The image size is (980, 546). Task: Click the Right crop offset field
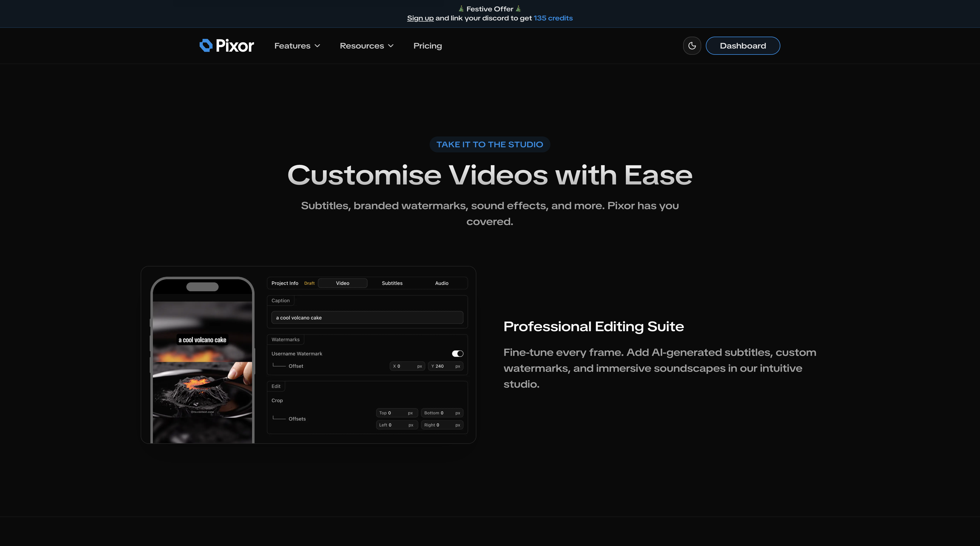(x=442, y=425)
